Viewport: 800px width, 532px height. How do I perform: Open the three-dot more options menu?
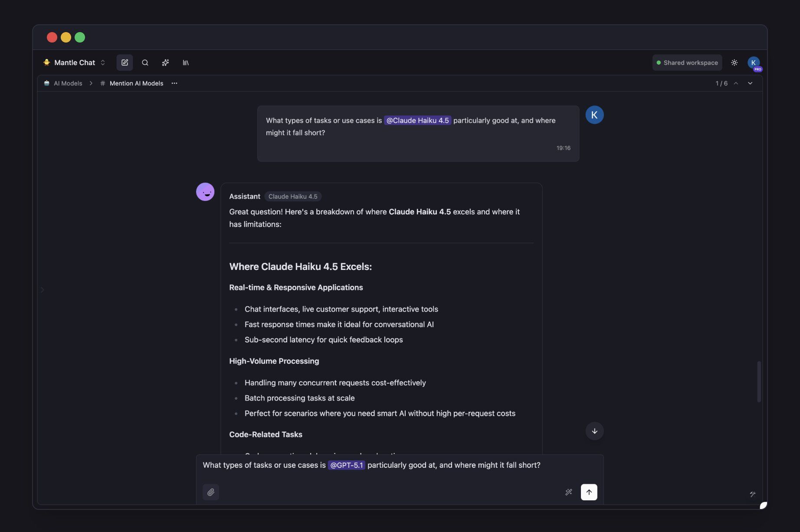(x=174, y=83)
